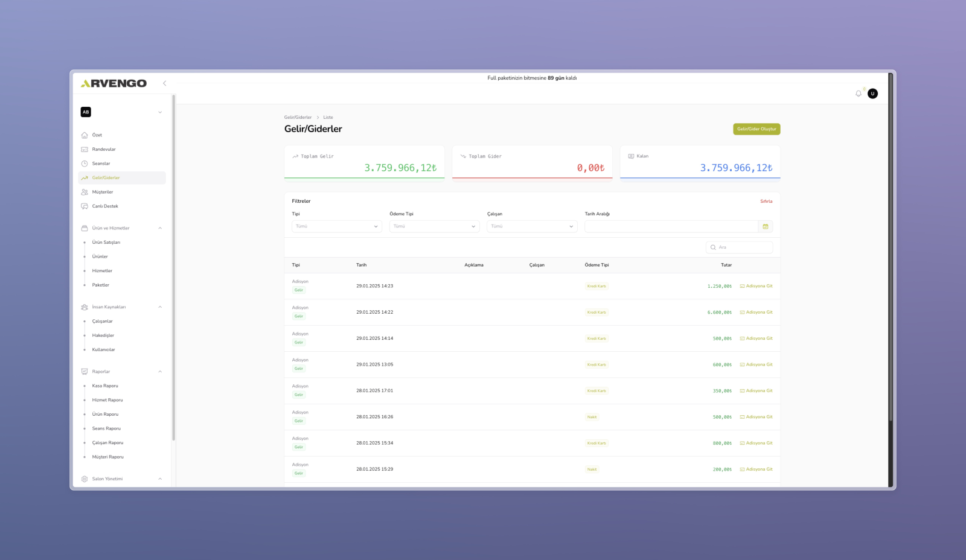Viewport: 966px width, 560px height.
Task: Collapse the Ürün ve Hizmetler section
Action: click(x=160, y=228)
